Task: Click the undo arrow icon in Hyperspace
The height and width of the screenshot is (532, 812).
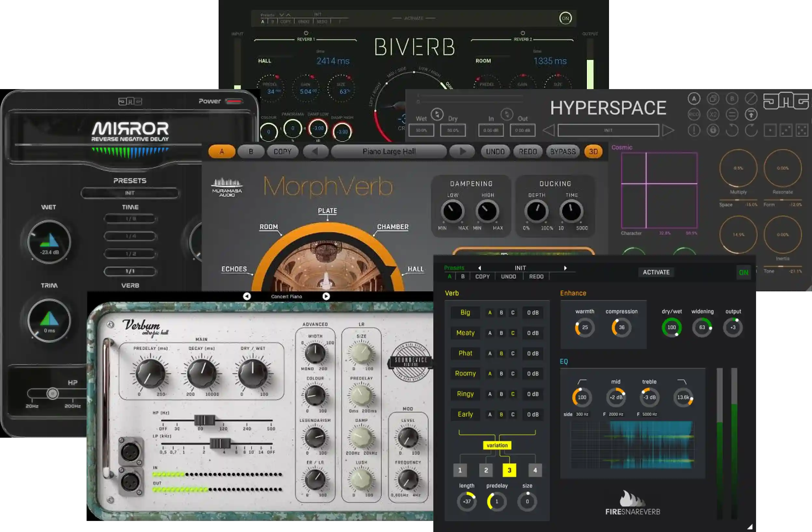Action: (x=732, y=130)
